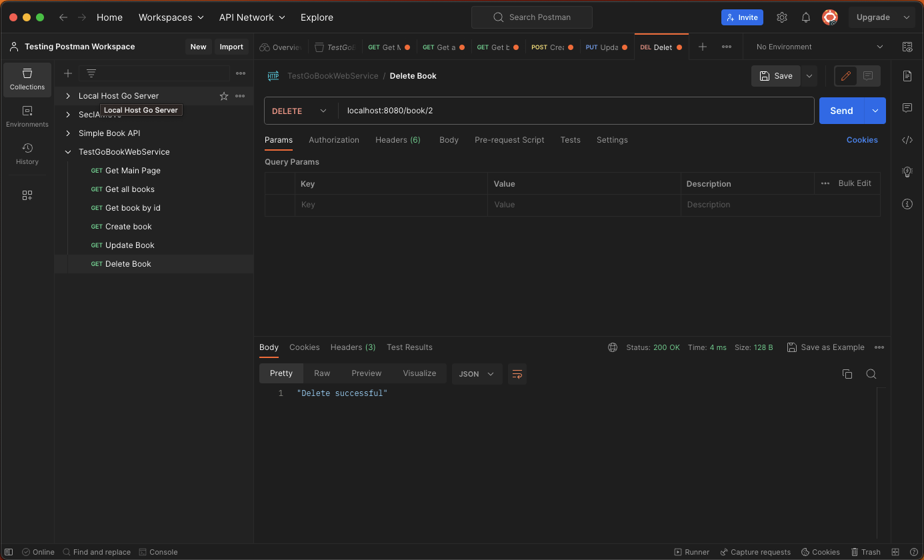Open the two-pane layout icon in status bar
The image size is (924, 560).
(x=895, y=552)
